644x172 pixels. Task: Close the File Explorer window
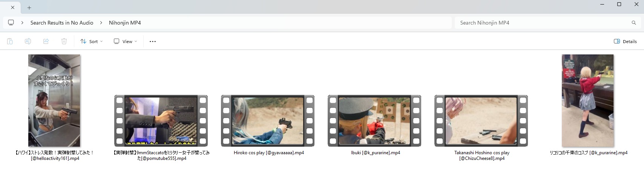[636, 5]
